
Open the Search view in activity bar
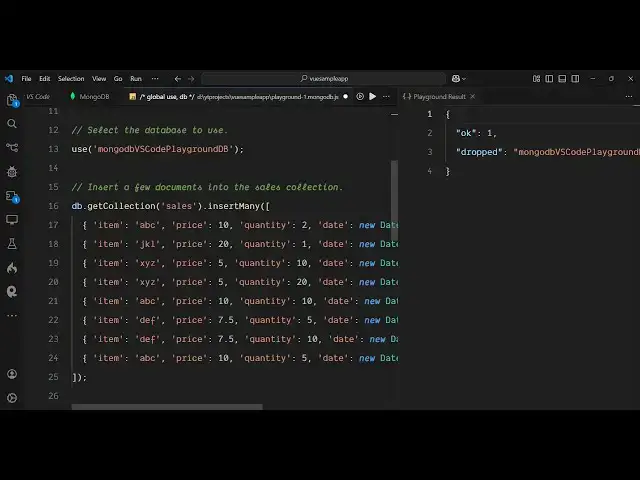[12, 124]
